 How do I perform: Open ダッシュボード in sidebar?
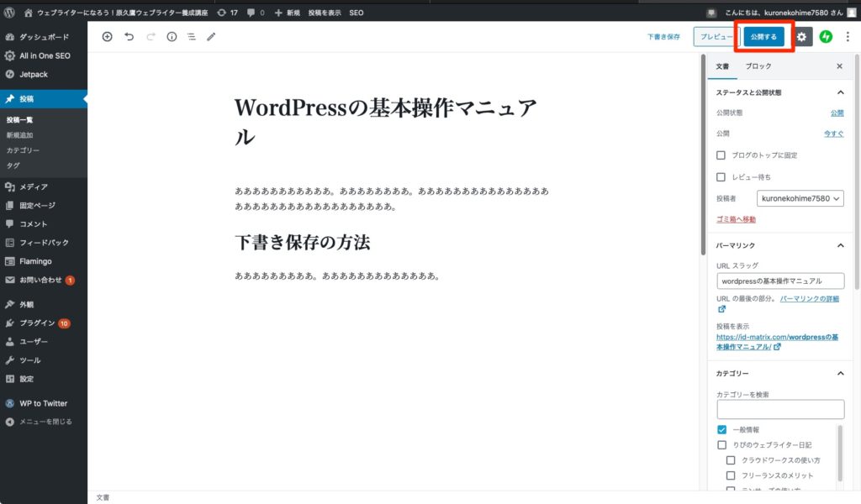pyautogui.click(x=44, y=37)
